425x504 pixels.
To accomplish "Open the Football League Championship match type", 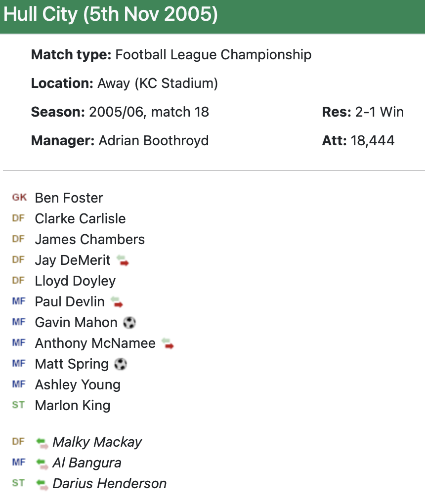I will tap(213, 55).
